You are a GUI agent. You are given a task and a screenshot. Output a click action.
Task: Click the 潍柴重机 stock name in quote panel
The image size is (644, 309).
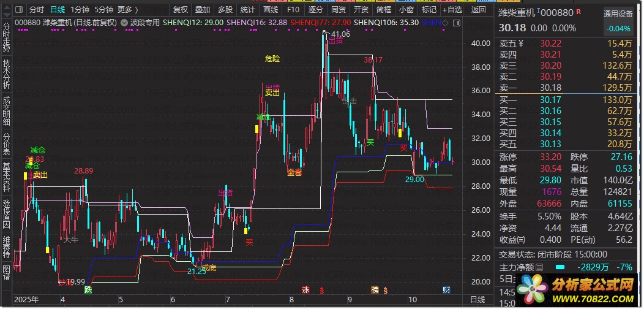tap(517, 13)
